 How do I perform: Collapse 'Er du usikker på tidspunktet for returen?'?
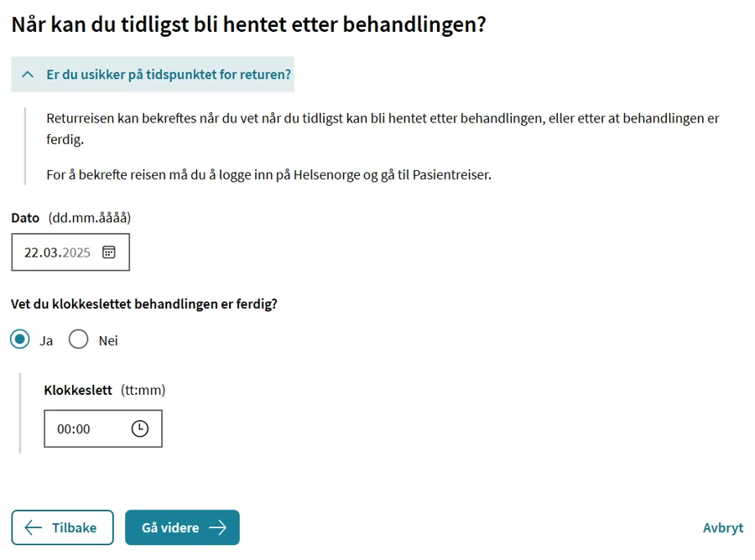(x=151, y=75)
